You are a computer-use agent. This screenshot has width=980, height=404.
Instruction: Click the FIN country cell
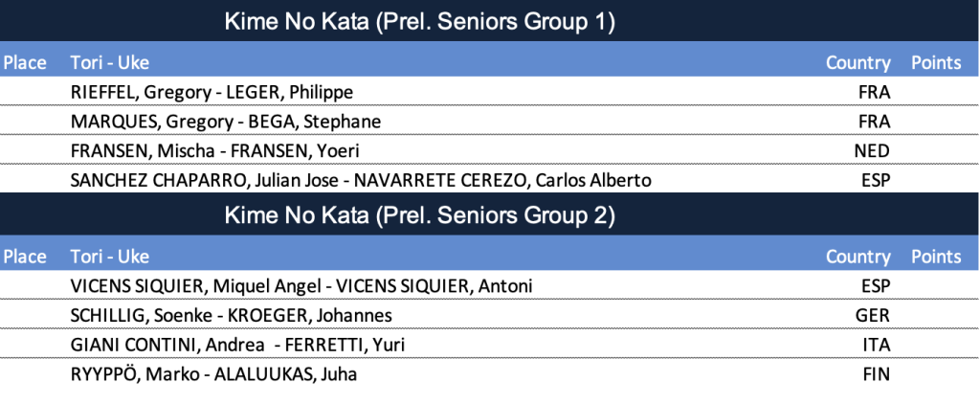[x=877, y=374]
